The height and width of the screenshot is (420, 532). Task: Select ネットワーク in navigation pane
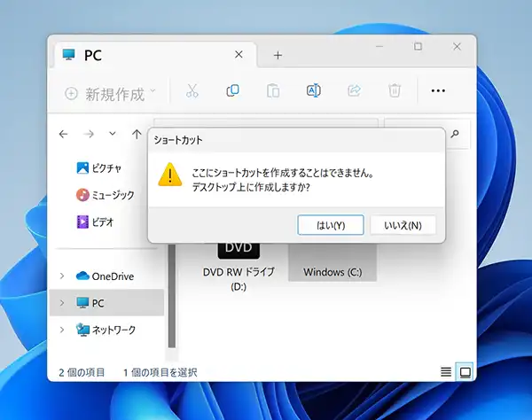click(x=106, y=330)
